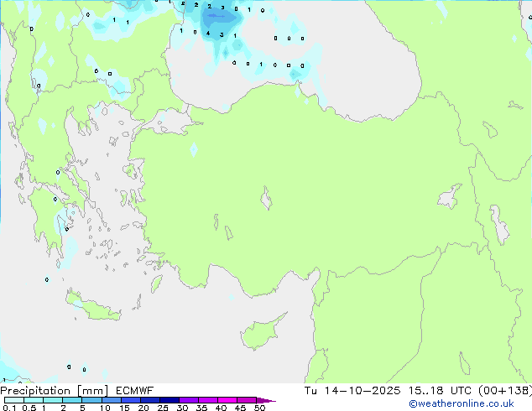The image size is (532, 411).
Task: Click the 0.1–0.5 mm legend swatch
Action: click(14, 400)
